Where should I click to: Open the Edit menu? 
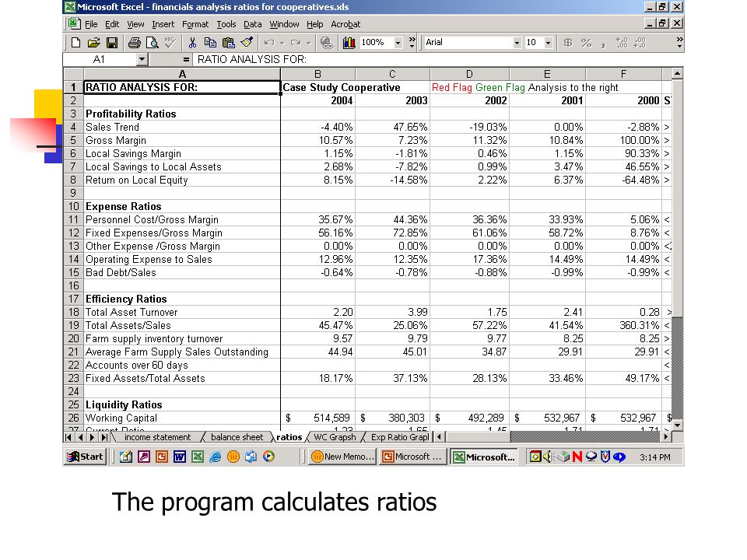(x=112, y=24)
